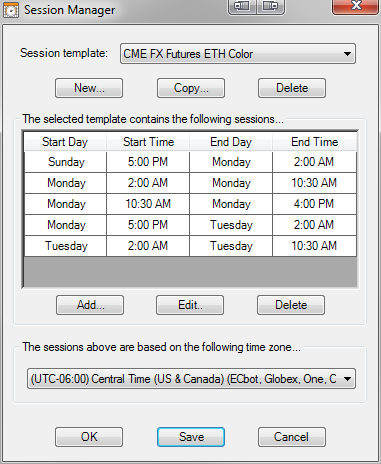Click the Session Manager title bar icon

click(10, 10)
